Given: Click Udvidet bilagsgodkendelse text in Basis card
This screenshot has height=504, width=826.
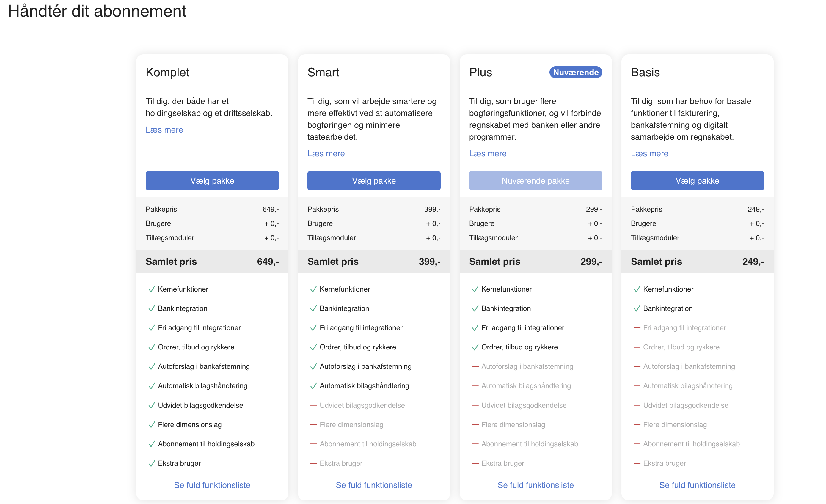Looking at the screenshot, I should pyautogui.click(x=686, y=405).
